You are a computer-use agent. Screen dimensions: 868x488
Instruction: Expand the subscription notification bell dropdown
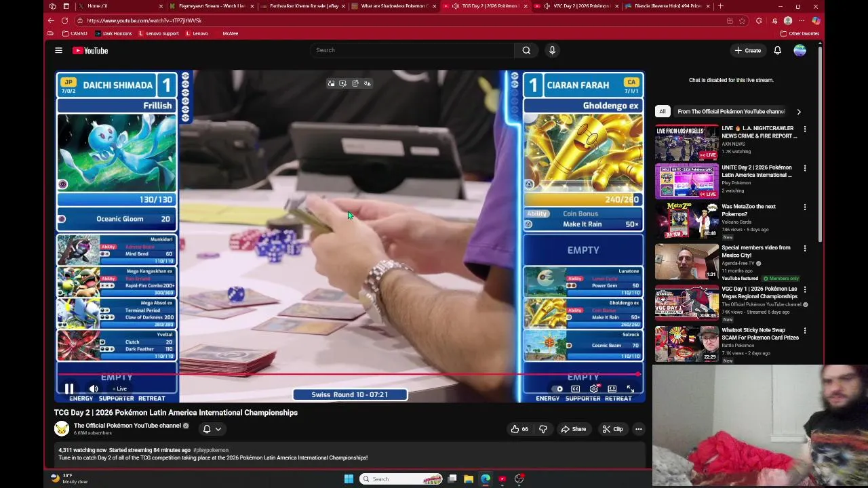(212, 429)
